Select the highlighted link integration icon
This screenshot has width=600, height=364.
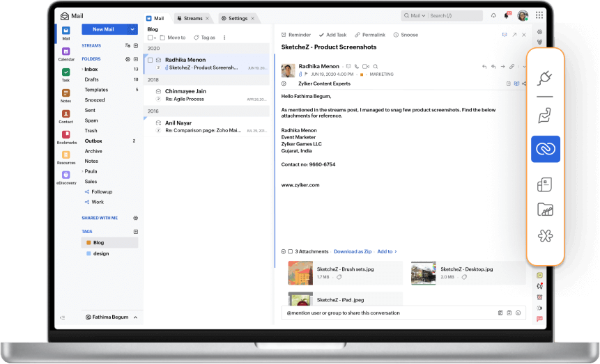(545, 149)
